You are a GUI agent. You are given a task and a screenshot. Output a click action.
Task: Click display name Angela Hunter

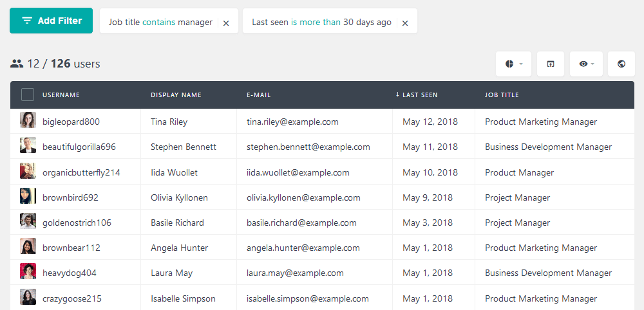click(x=180, y=248)
